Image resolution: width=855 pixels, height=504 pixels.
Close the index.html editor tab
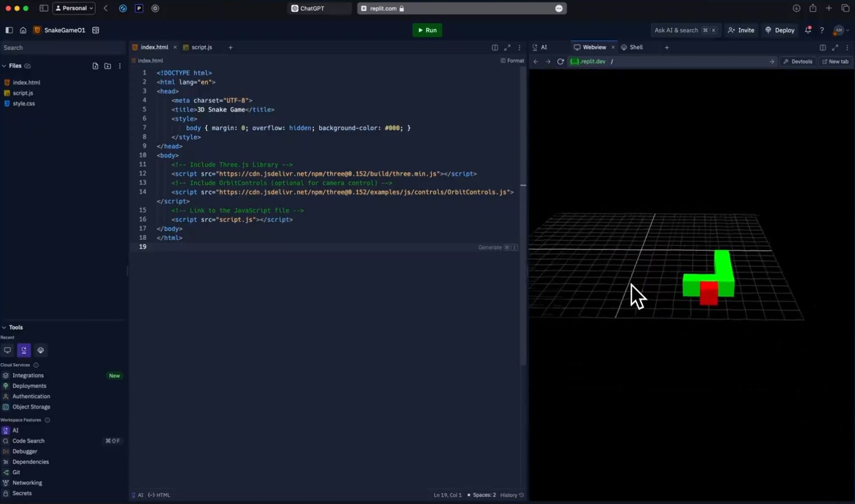(x=175, y=47)
